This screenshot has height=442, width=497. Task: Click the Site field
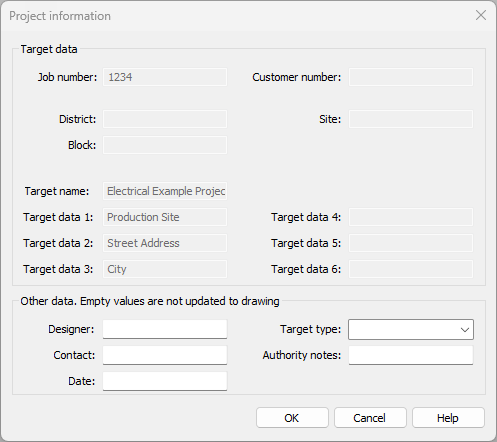pyautogui.click(x=411, y=119)
